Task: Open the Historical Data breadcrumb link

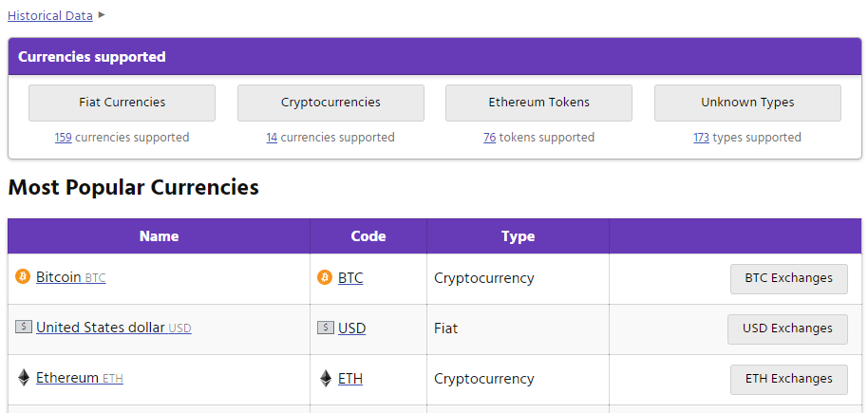Action: (50, 15)
